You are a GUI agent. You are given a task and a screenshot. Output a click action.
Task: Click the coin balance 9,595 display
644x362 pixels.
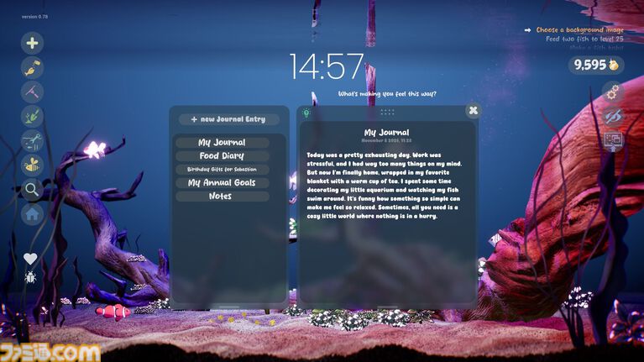click(x=596, y=65)
